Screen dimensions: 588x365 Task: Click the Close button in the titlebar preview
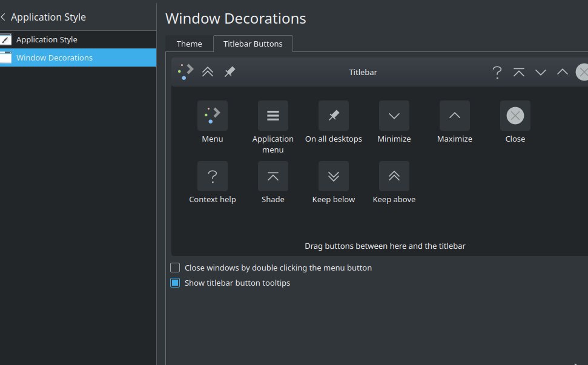tap(582, 72)
